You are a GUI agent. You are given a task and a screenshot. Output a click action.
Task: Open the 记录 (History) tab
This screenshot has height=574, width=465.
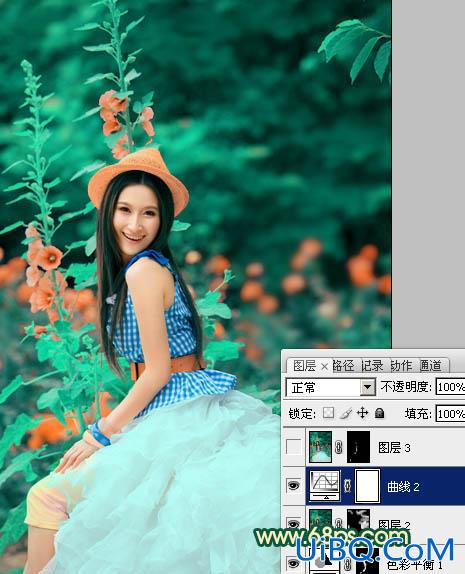pos(372,366)
